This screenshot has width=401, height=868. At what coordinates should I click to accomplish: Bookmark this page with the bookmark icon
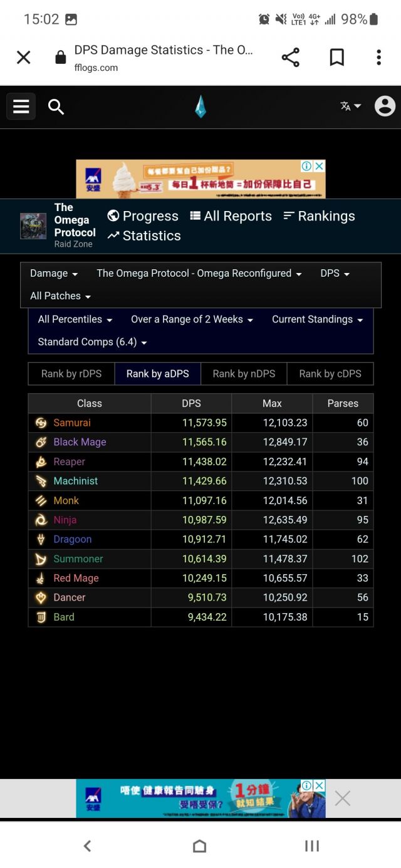click(336, 58)
